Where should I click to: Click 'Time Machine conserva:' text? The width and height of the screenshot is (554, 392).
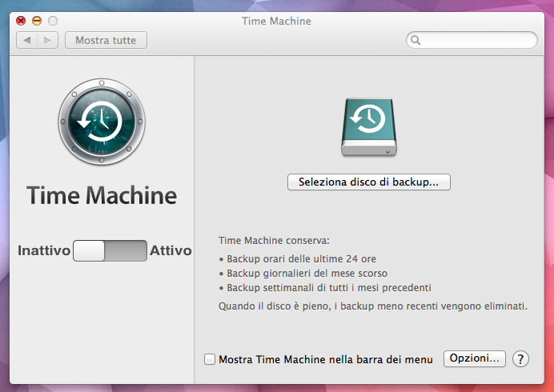274,241
